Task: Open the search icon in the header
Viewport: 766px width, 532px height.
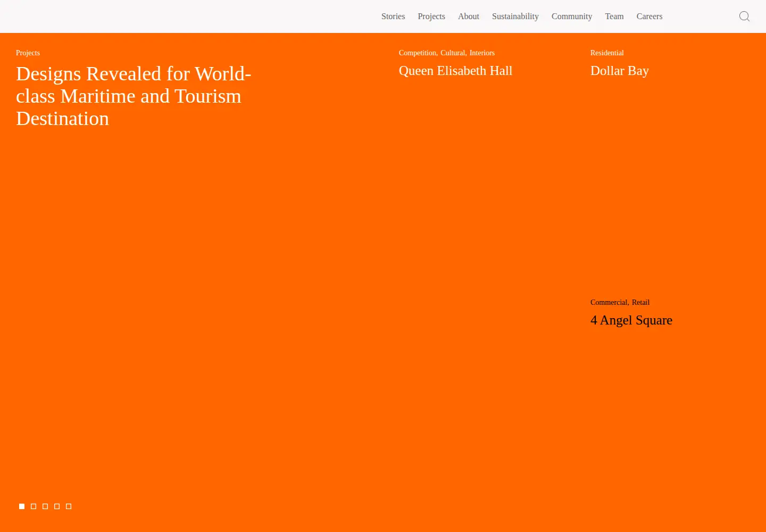Action: pyautogui.click(x=744, y=16)
